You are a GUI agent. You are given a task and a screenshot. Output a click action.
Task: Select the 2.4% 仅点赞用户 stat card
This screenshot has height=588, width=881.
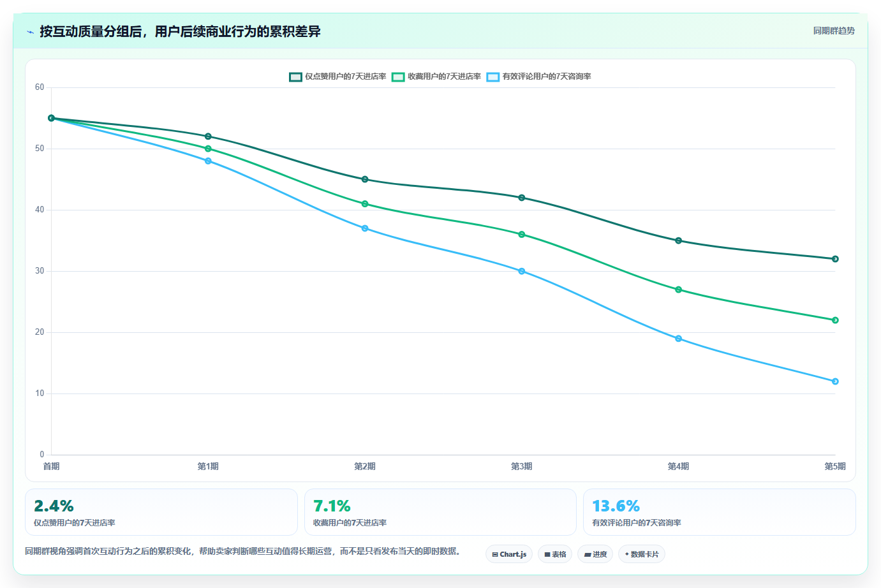pos(161,512)
